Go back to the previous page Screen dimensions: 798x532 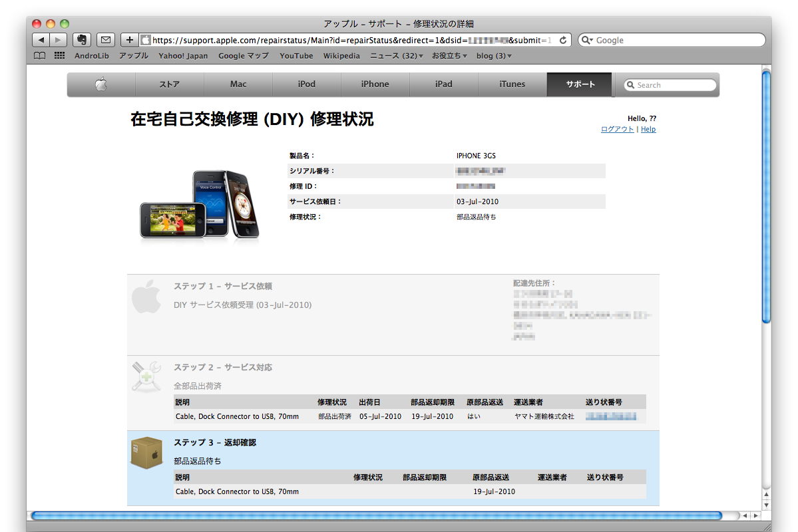41,40
